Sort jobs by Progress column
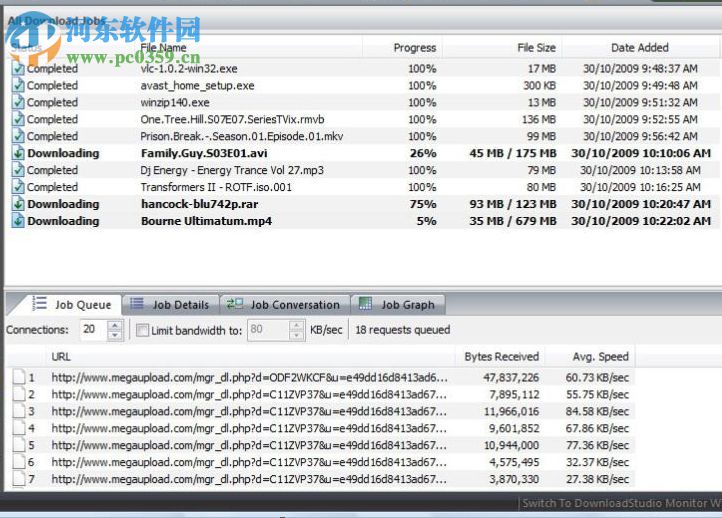The height and width of the screenshot is (518, 722). coord(415,47)
